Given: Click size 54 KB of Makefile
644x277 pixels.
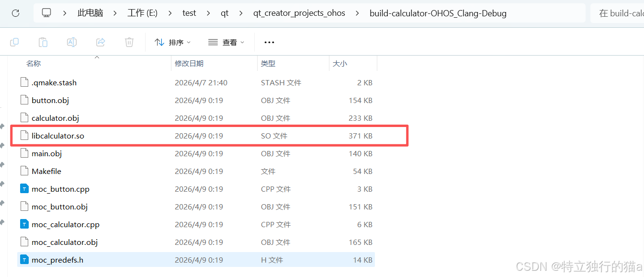Looking at the screenshot, I should click(362, 171).
